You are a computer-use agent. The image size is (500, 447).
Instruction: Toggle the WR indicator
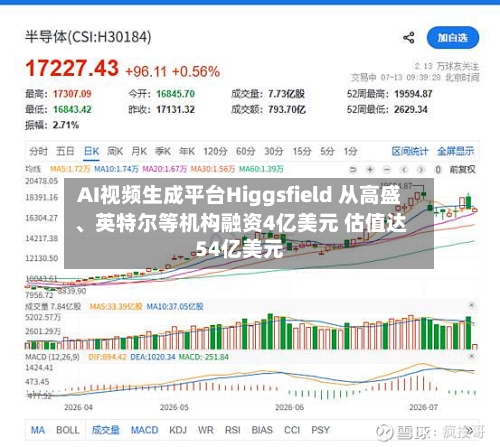pyautogui.click(x=206, y=430)
